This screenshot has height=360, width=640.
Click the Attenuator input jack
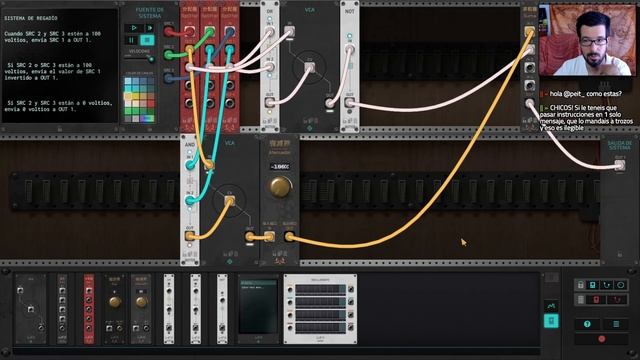(269, 236)
